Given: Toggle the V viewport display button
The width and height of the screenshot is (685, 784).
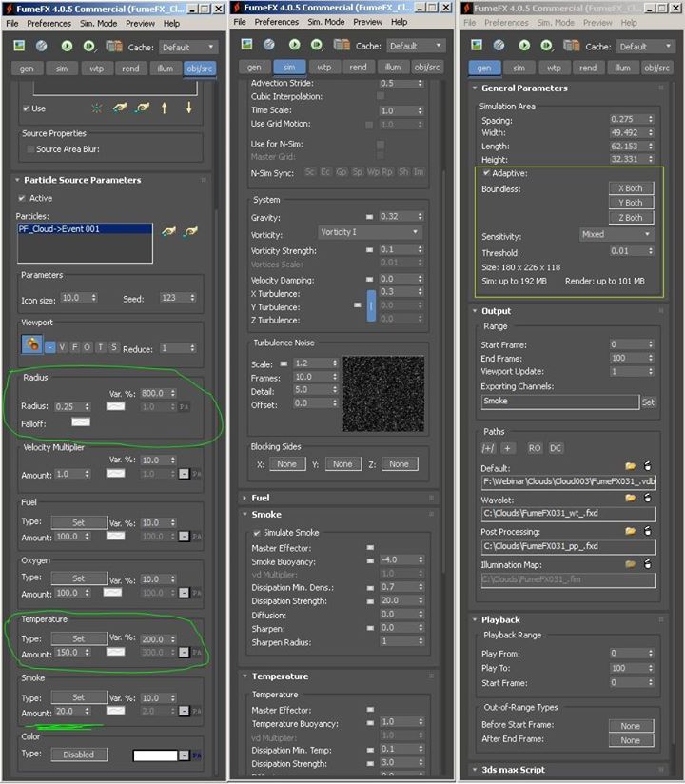Looking at the screenshot, I should (62, 347).
